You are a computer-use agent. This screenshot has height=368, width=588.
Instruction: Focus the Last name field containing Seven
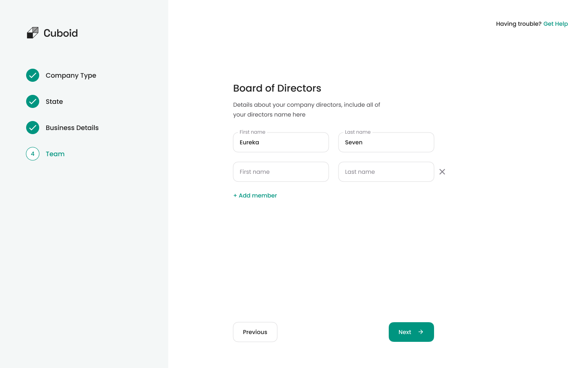pyautogui.click(x=386, y=142)
